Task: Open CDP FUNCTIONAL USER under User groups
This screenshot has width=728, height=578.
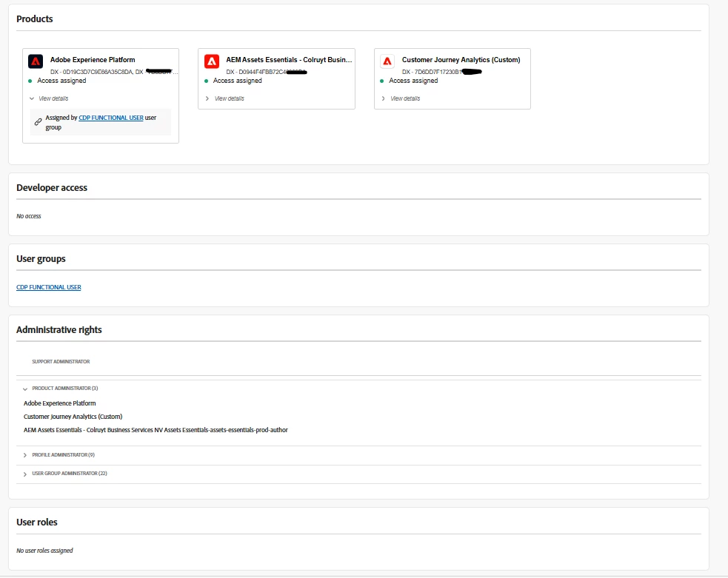Action: click(x=49, y=287)
